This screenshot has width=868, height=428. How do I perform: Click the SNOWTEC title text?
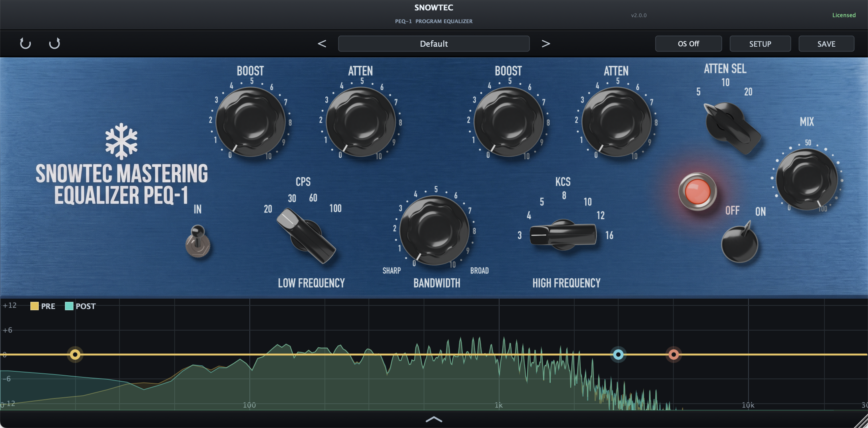tap(434, 8)
